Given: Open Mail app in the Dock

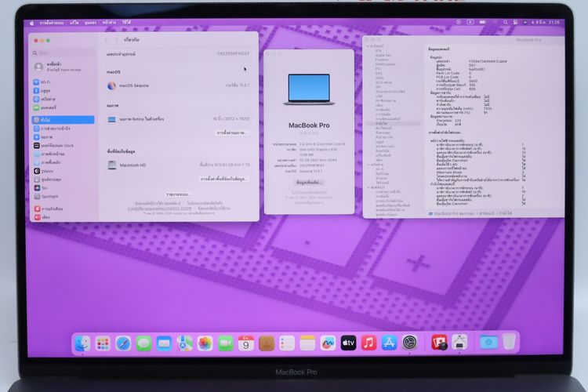Looking at the screenshot, I should (x=164, y=343).
